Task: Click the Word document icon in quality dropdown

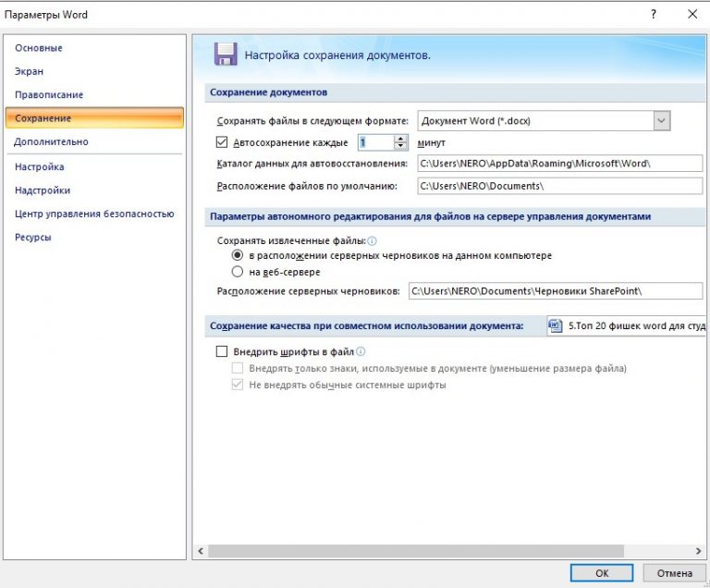Action: coord(557,325)
